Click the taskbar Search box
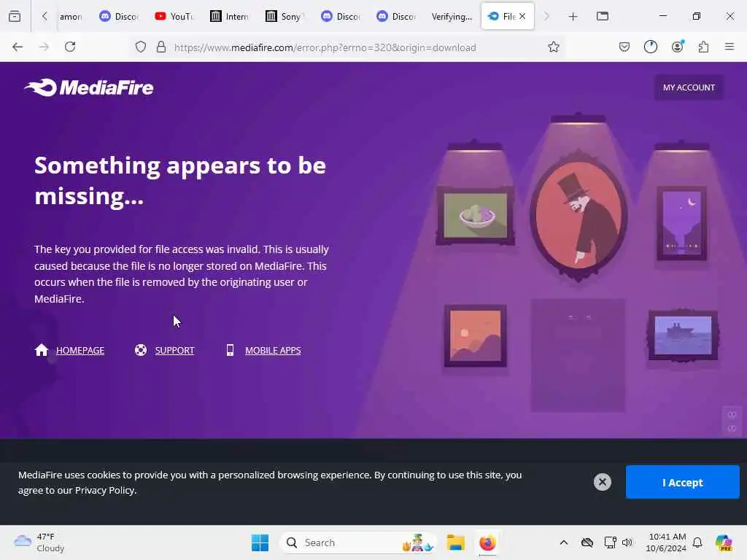This screenshot has height=560, width=747. [358, 542]
